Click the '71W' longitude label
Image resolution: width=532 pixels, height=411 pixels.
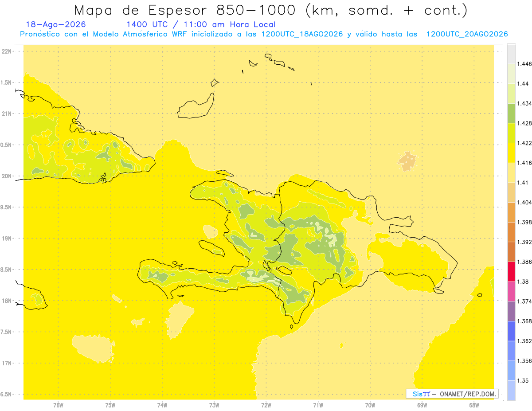(x=318, y=405)
